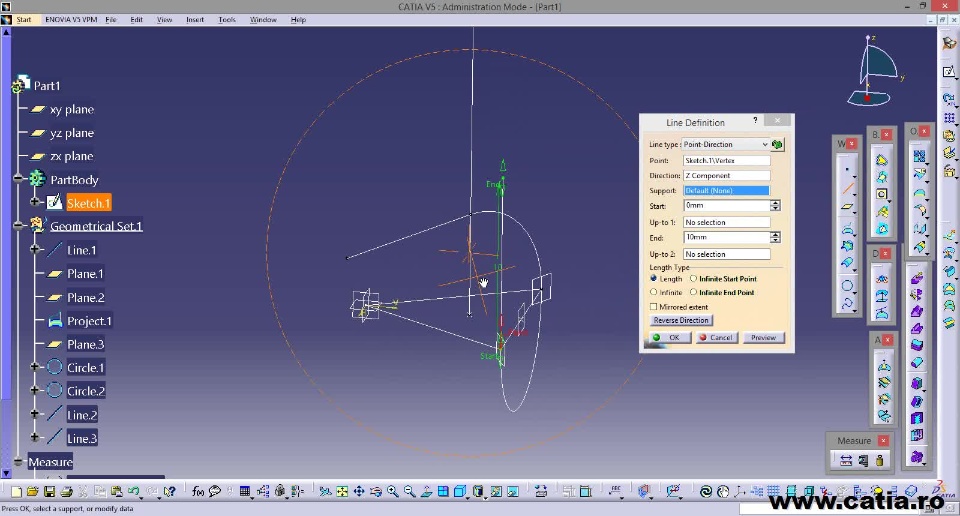This screenshot has height=516, width=960.
Task: Click the New document icon
Action: [17, 492]
